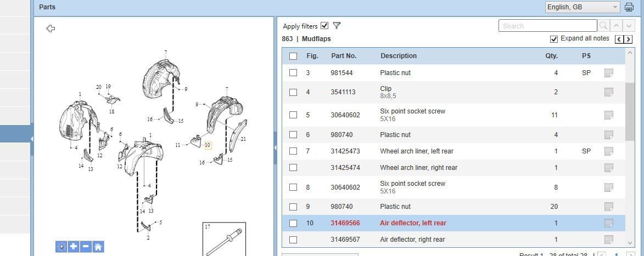Image resolution: width=644 pixels, height=256 pixels.
Task: Zoom in on the parts diagram
Action: click(x=74, y=247)
